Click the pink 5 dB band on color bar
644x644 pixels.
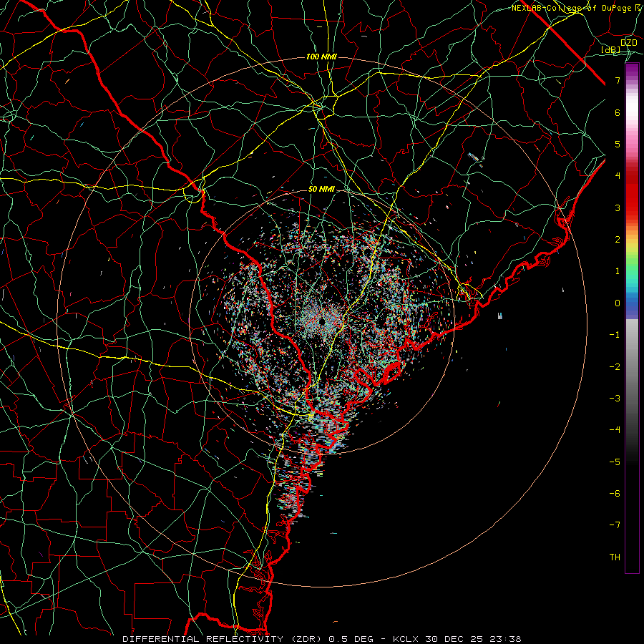(632, 144)
